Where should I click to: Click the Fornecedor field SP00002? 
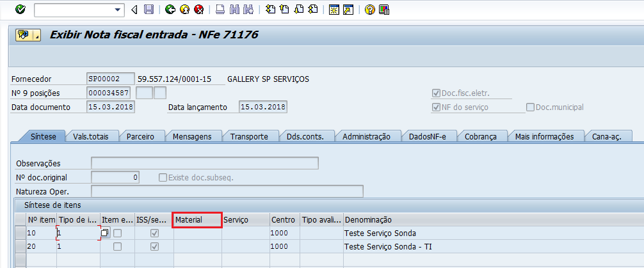111,79
